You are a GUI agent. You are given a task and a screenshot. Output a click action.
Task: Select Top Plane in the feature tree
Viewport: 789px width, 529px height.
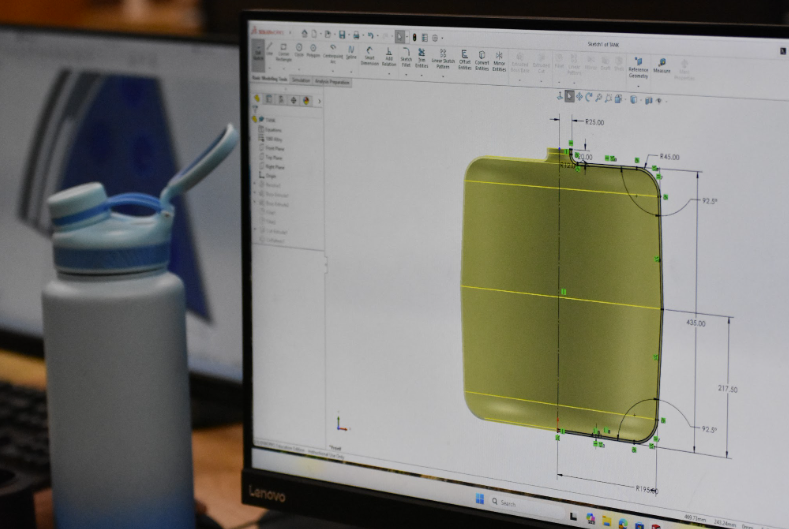pos(270,157)
